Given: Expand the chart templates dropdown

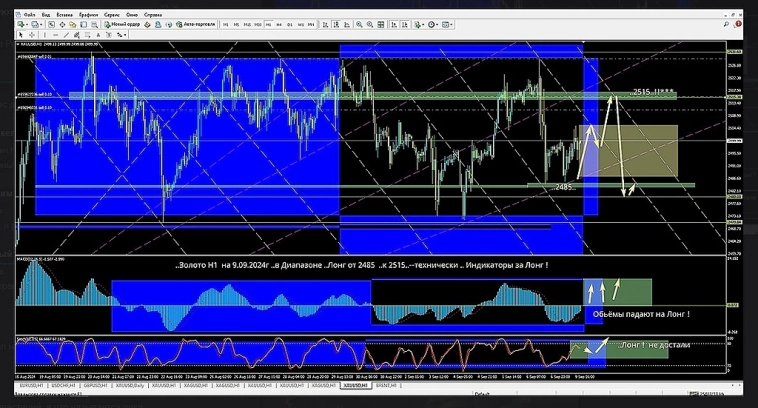Looking at the screenshot, I should [x=451, y=25].
